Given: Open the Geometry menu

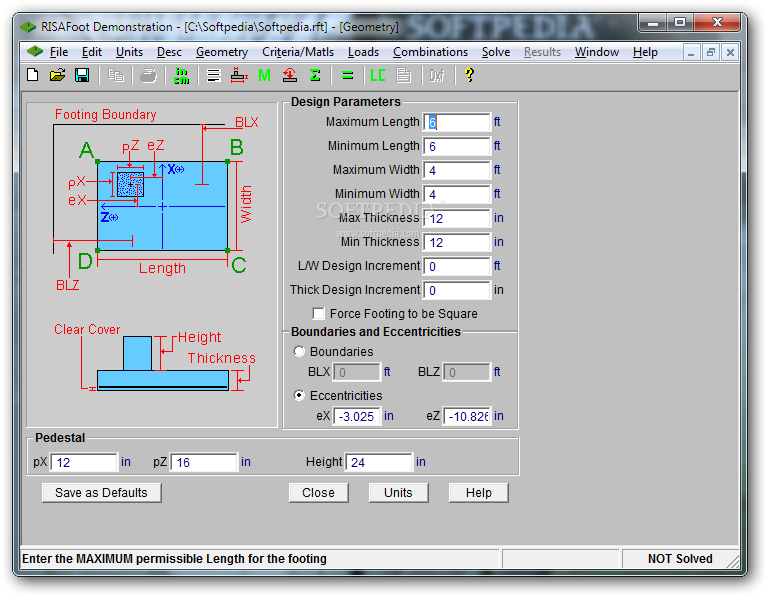Looking at the screenshot, I should [222, 52].
